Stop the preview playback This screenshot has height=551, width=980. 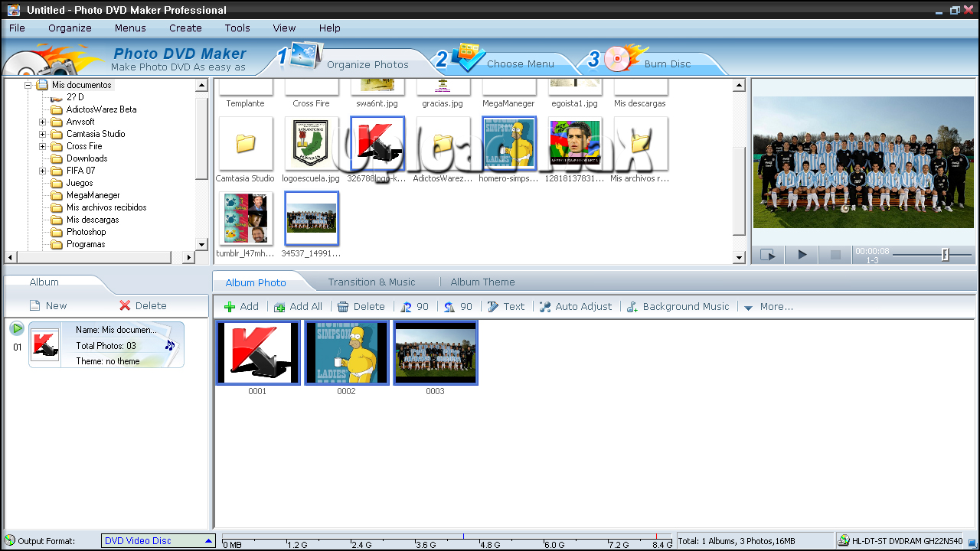tap(835, 255)
